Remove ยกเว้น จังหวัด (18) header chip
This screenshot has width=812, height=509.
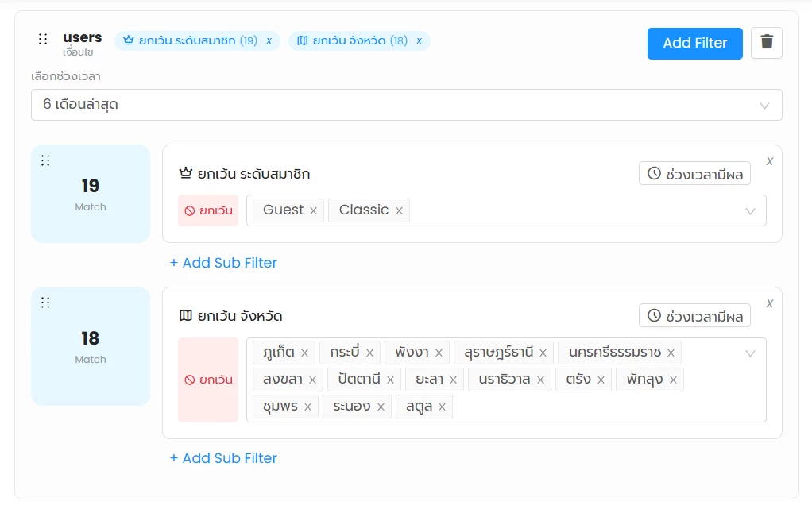coord(419,40)
